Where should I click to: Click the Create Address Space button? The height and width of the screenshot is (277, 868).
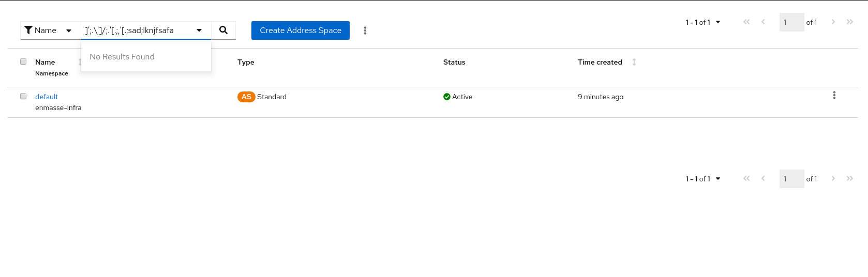pos(301,30)
